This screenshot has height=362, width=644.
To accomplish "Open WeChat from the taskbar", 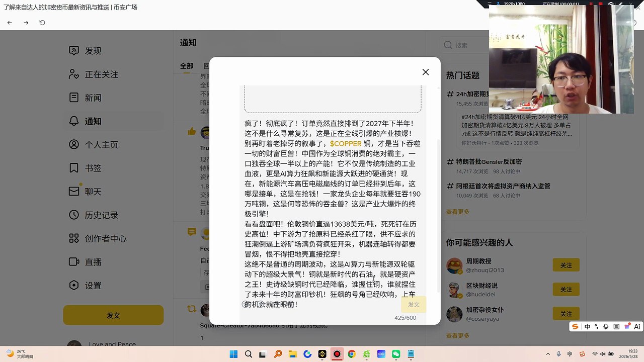I will pyautogui.click(x=396, y=354).
